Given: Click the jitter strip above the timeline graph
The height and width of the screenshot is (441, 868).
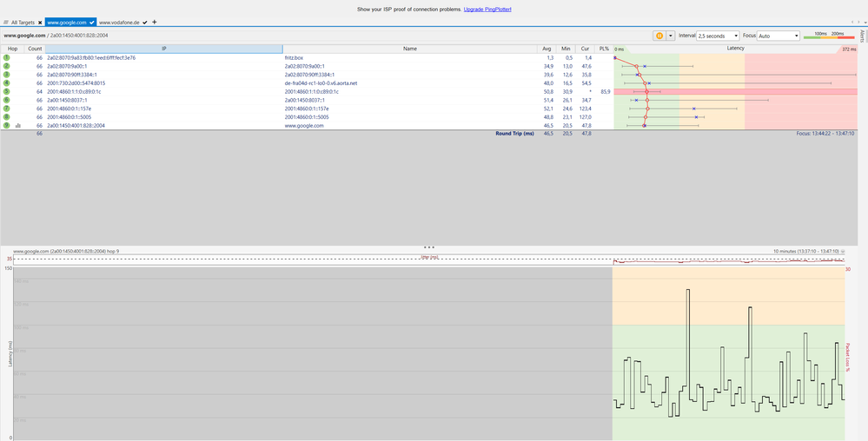Looking at the screenshot, I should tap(429, 260).
